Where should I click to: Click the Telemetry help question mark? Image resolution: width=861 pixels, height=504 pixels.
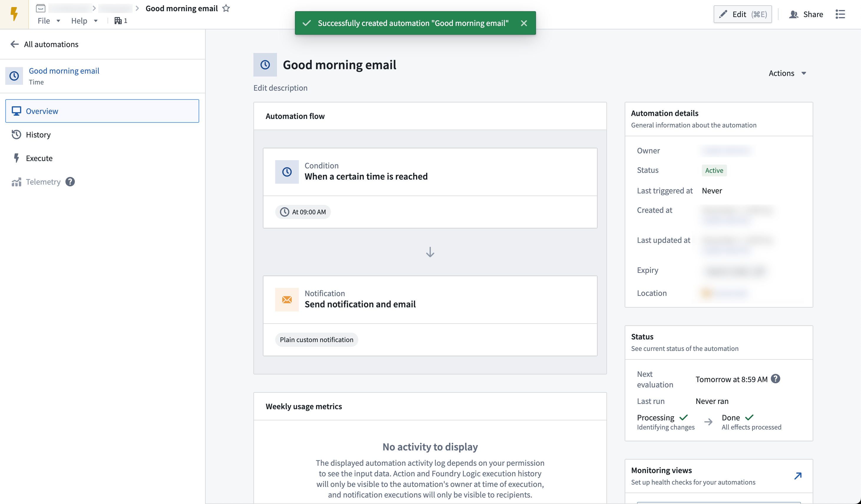(x=70, y=182)
